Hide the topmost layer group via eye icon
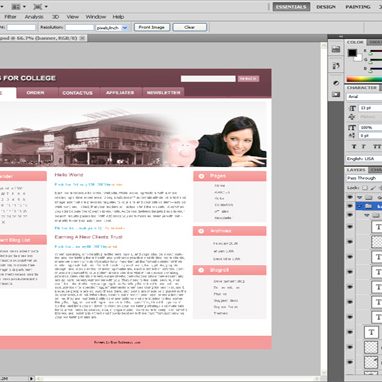Viewport: 382px width, 382px height. 350,197
